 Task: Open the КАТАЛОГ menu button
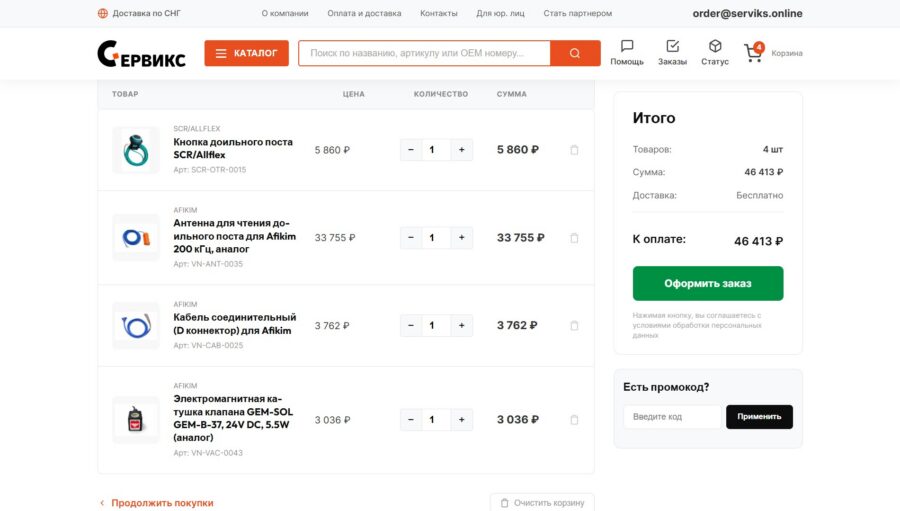[246, 53]
